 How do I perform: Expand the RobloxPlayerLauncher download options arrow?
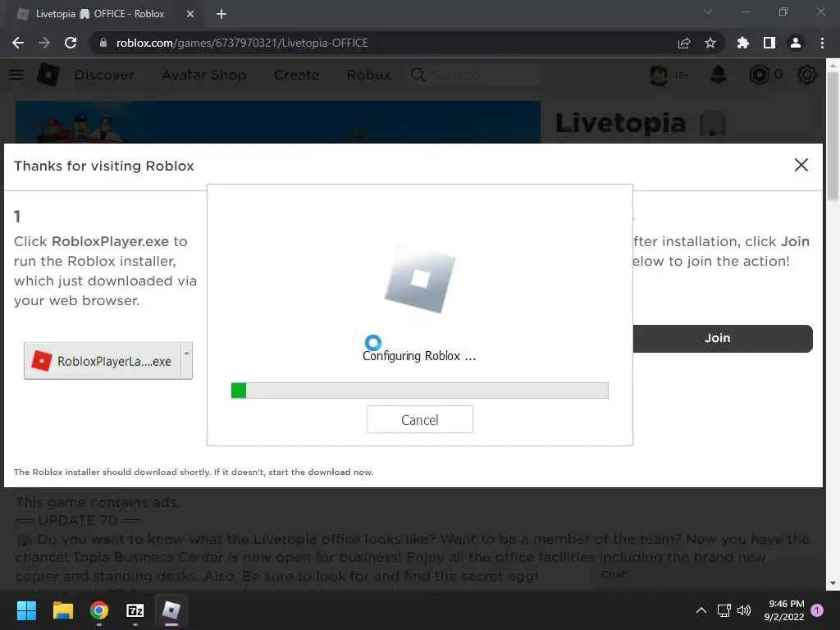[186, 361]
